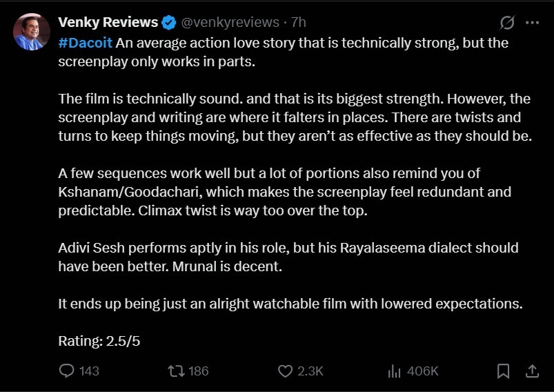The height and width of the screenshot is (392, 554).
Task: Click the repost arrows icon
Action: tap(176, 371)
